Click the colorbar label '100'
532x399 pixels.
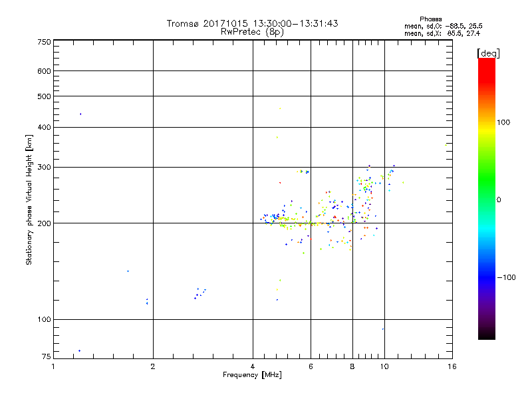click(x=503, y=122)
